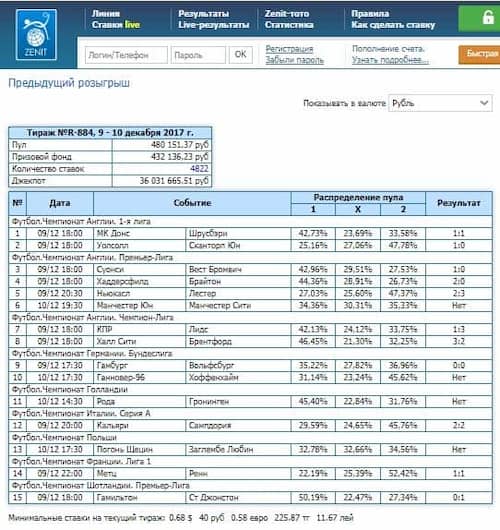This screenshot has width=500, height=530.
Task: Click the orange Быстрая button
Action: point(479,54)
